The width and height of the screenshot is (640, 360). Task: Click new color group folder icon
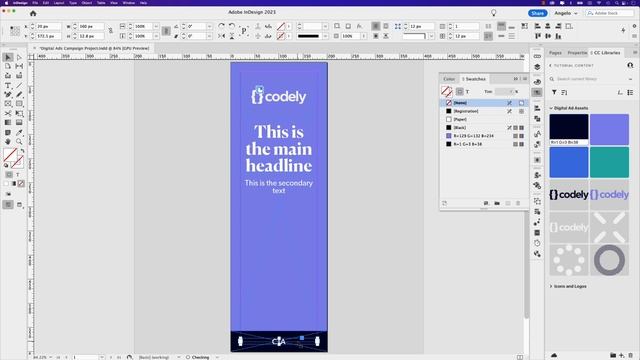click(497, 203)
